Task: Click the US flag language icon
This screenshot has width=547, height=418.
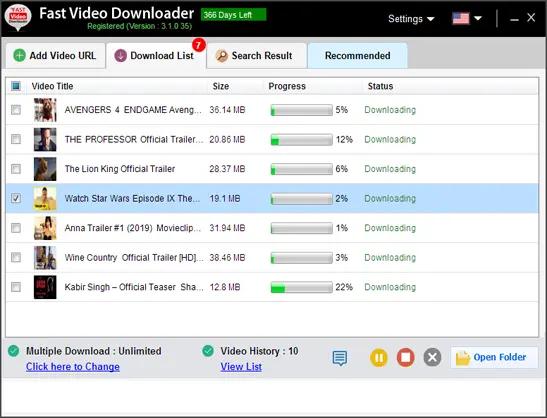Action: pos(460,18)
